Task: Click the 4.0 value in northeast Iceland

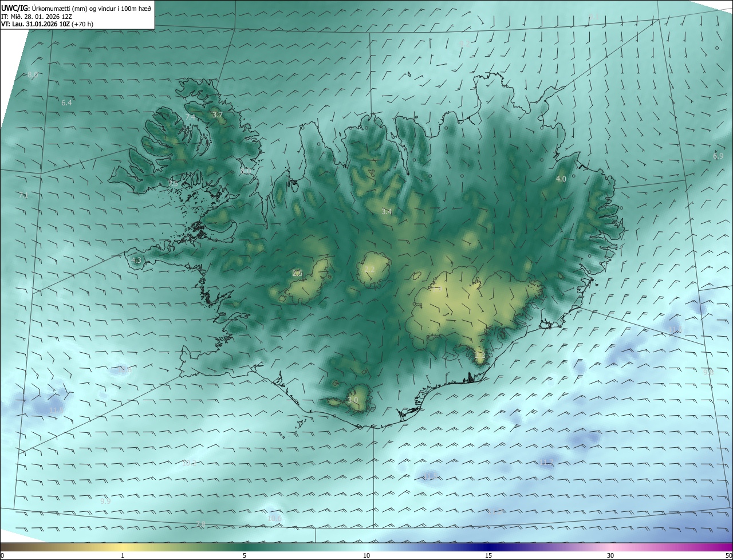Action: point(561,179)
